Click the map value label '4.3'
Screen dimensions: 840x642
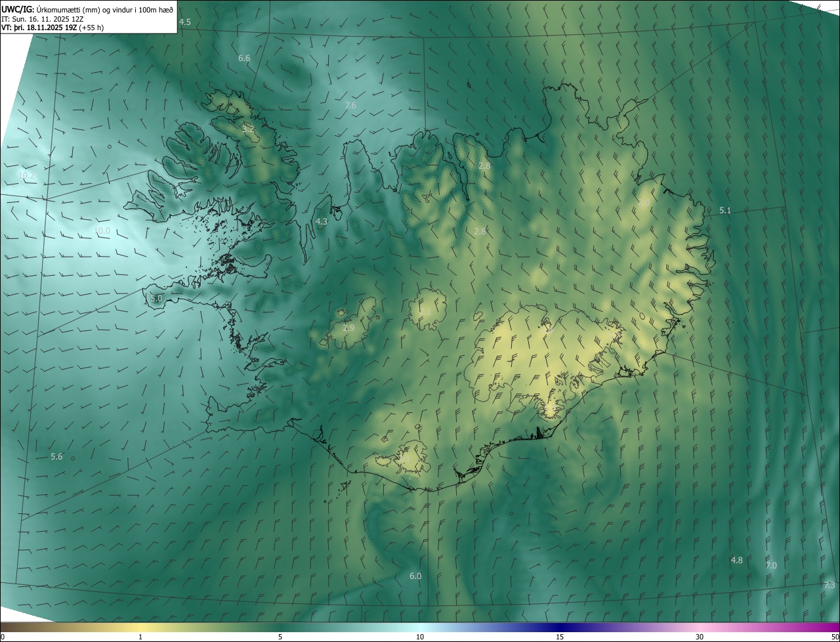[322, 222]
